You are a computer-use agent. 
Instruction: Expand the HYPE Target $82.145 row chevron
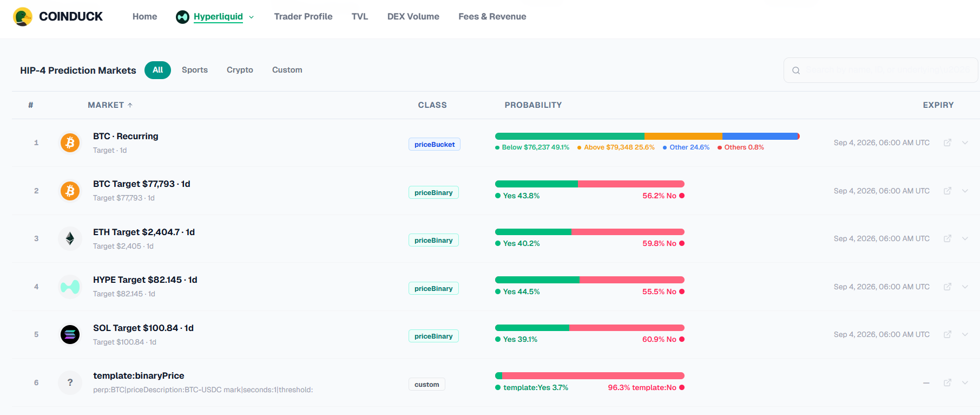point(965,287)
